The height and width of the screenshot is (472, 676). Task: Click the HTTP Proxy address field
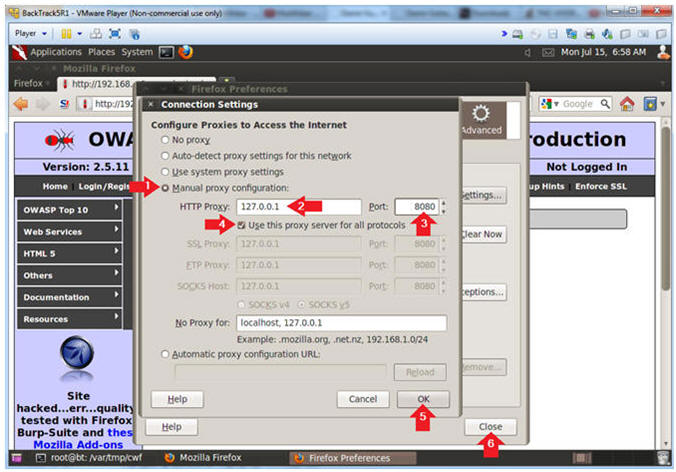coord(298,207)
